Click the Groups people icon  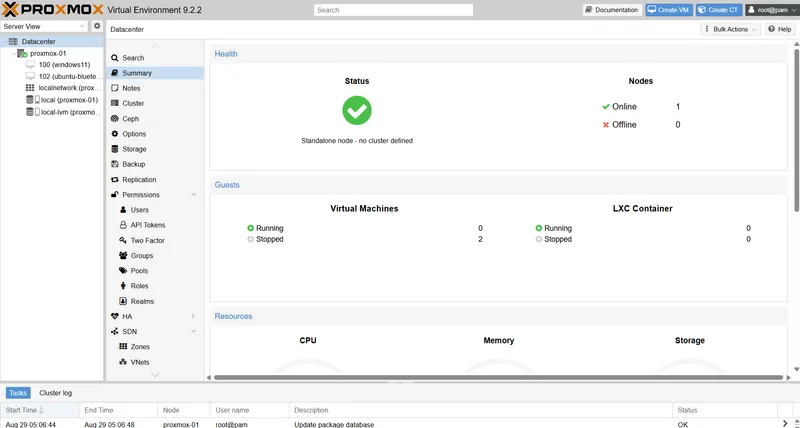coord(123,255)
